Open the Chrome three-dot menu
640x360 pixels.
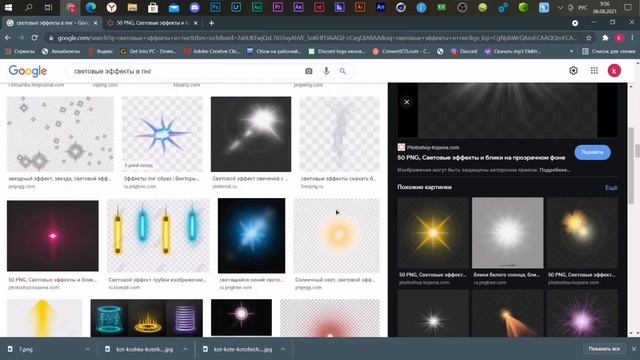coord(632,38)
